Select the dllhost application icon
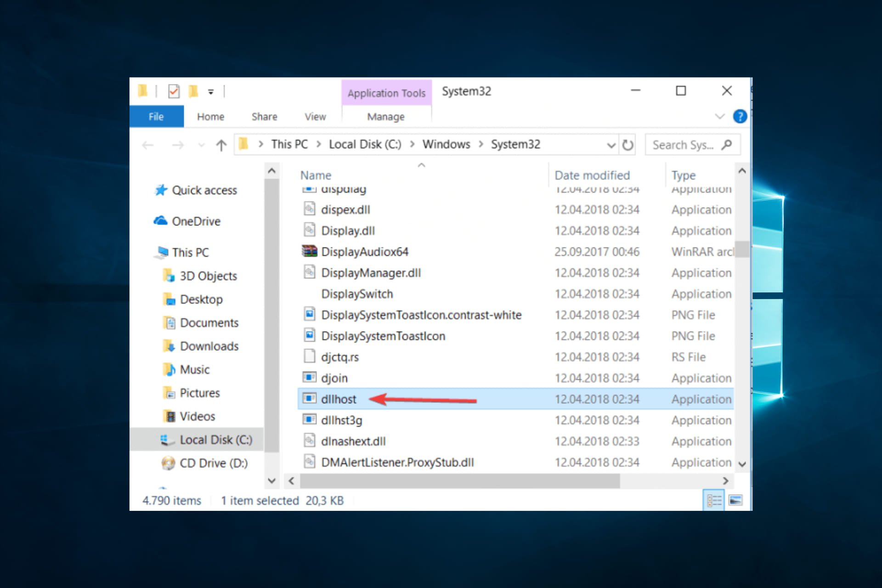This screenshot has height=588, width=882. 310,398
